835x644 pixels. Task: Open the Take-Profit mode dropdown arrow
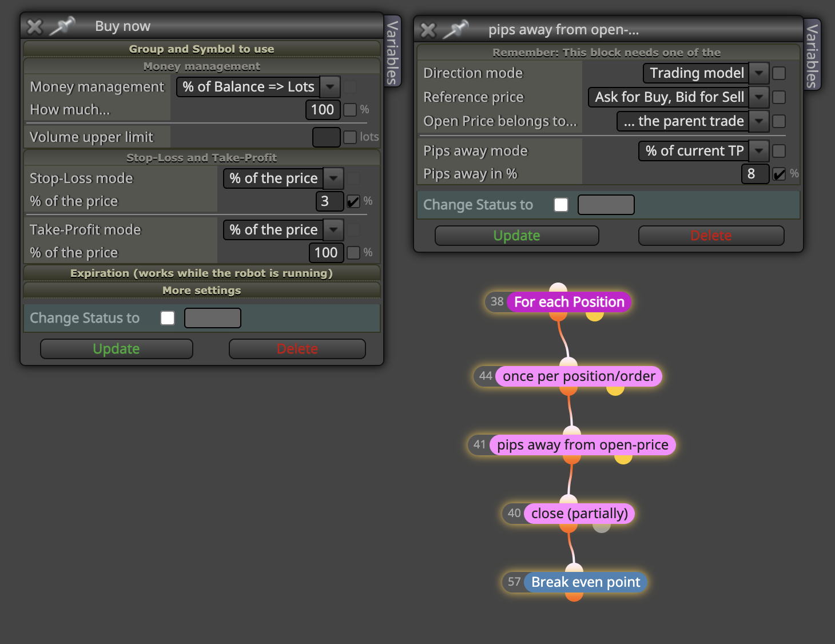click(333, 230)
